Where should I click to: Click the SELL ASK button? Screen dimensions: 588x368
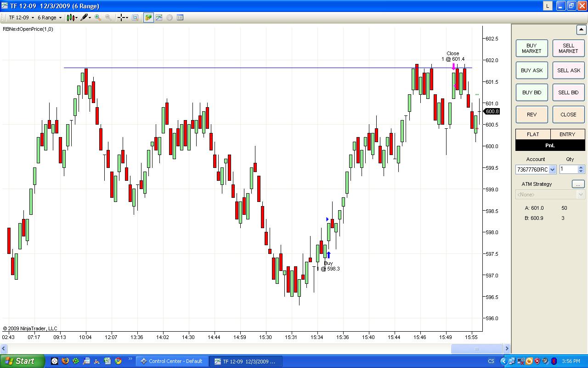click(x=568, y=70)
